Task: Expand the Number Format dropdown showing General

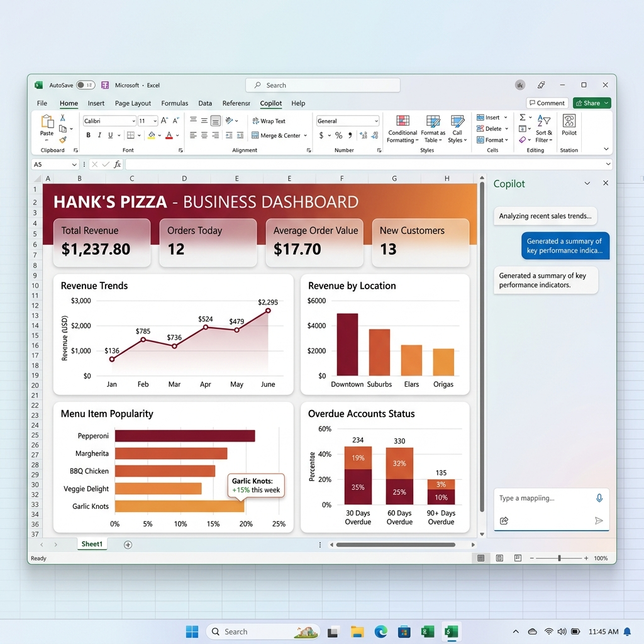Action: pyautogui.click(x=347, y=121)
